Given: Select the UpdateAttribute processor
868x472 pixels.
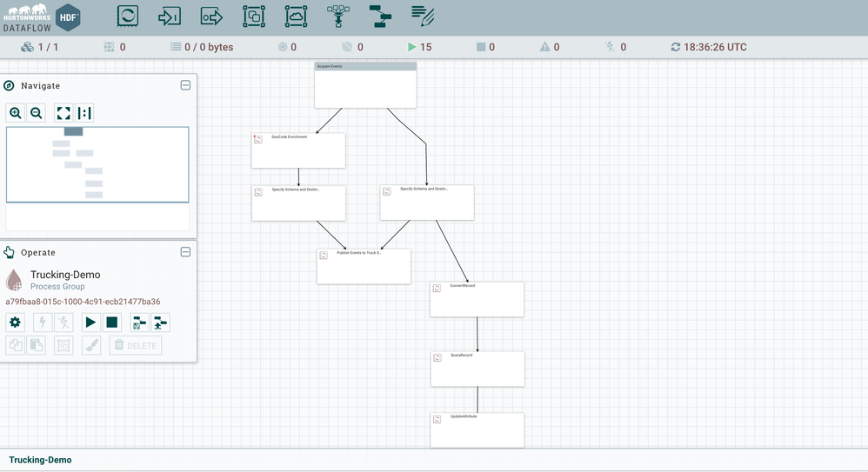Looking at the screenshot, I should tap(477, 430).
